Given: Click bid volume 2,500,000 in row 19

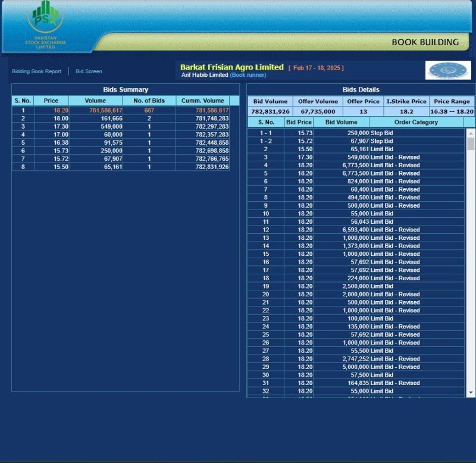Looking at the screenshot, I should tap(356, 286).
